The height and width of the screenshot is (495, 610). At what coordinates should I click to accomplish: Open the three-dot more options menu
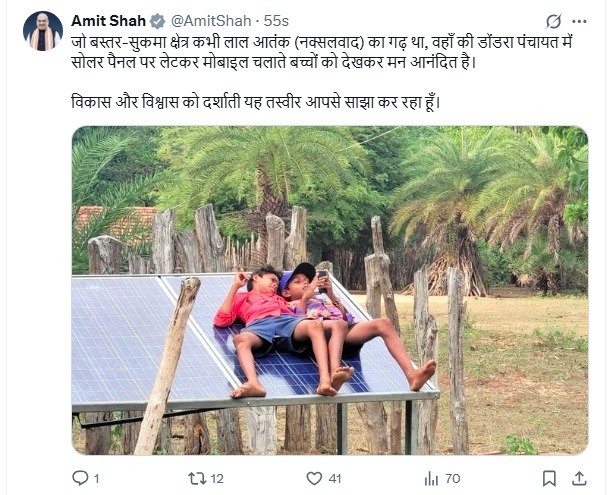[579, 21]
